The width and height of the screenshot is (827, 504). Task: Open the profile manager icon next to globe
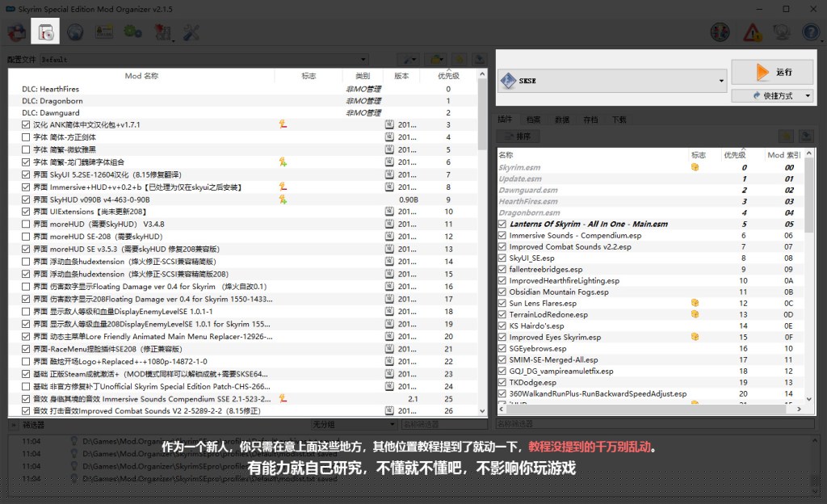tap(103, 31)
